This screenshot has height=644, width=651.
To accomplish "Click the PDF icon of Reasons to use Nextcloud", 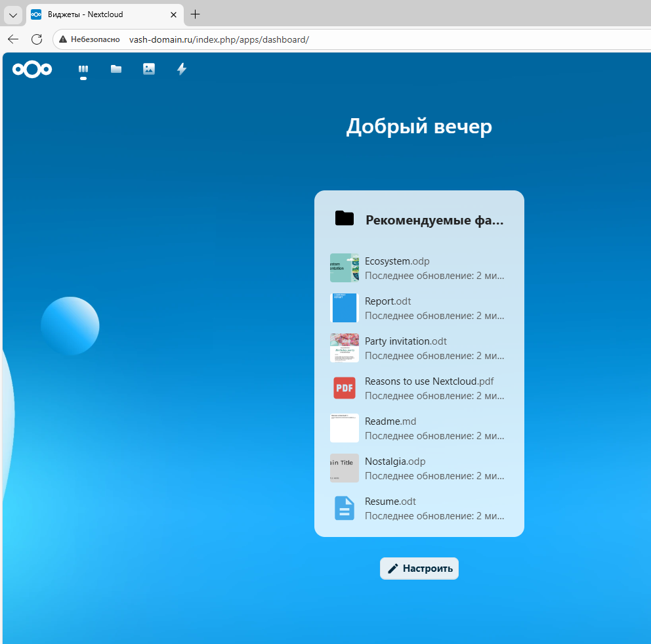I will tap(344, 388).
